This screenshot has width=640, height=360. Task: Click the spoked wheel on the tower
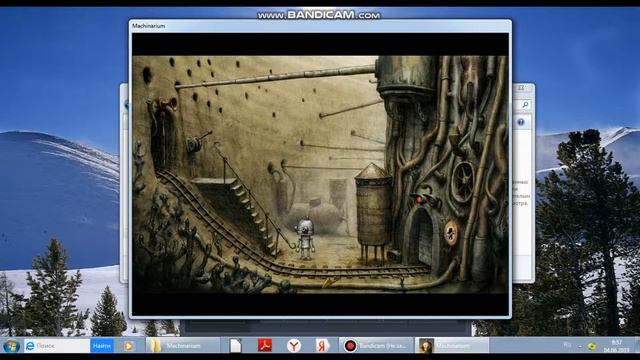pyautogui.click(x=463, y=181)
